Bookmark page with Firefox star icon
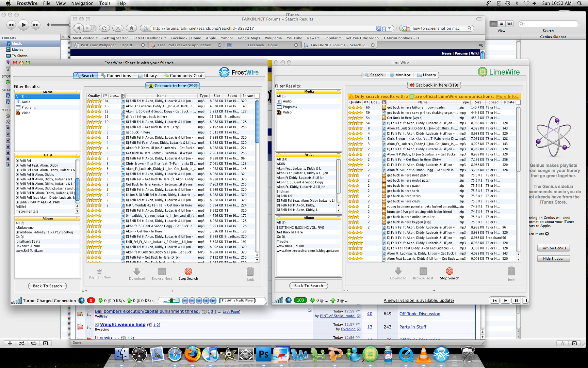This screenshot has height=368, width=588. (x=384, y=28)
